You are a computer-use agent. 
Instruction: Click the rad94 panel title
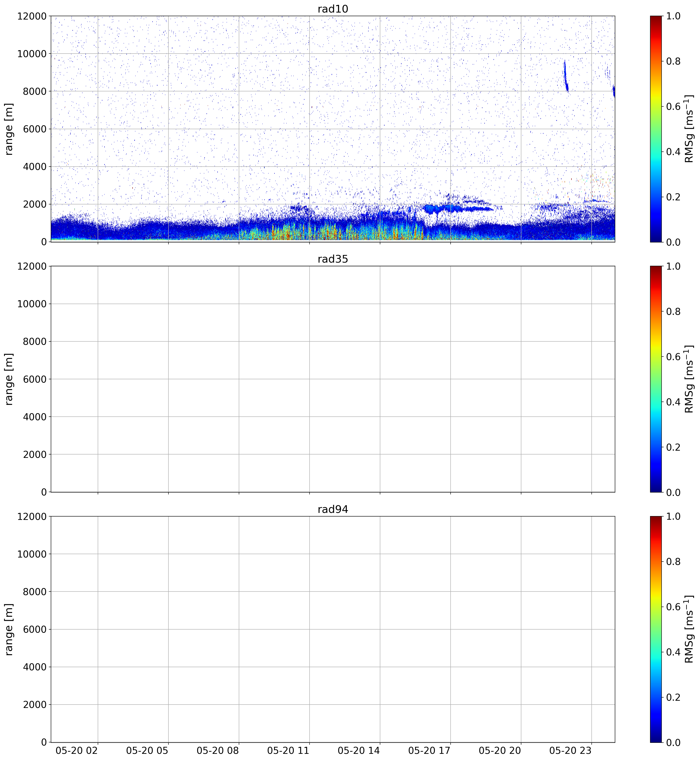pos(332,509)
